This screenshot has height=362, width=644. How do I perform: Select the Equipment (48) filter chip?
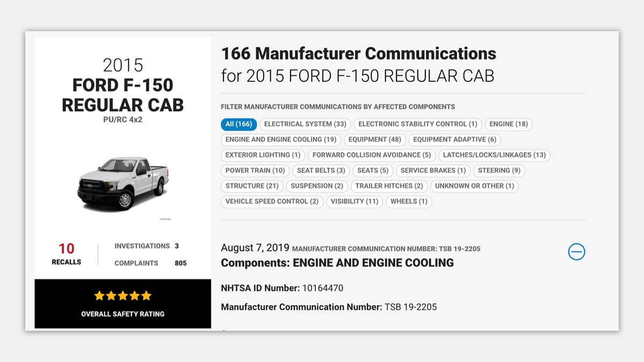[374, 140]
